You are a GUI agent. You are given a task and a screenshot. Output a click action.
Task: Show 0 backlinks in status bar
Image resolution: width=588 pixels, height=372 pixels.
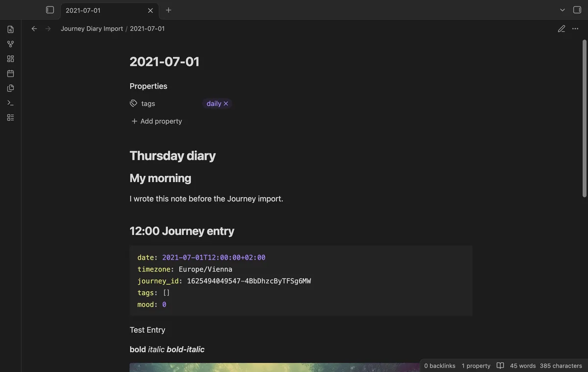pyautogui.click(x=440, y=366)
